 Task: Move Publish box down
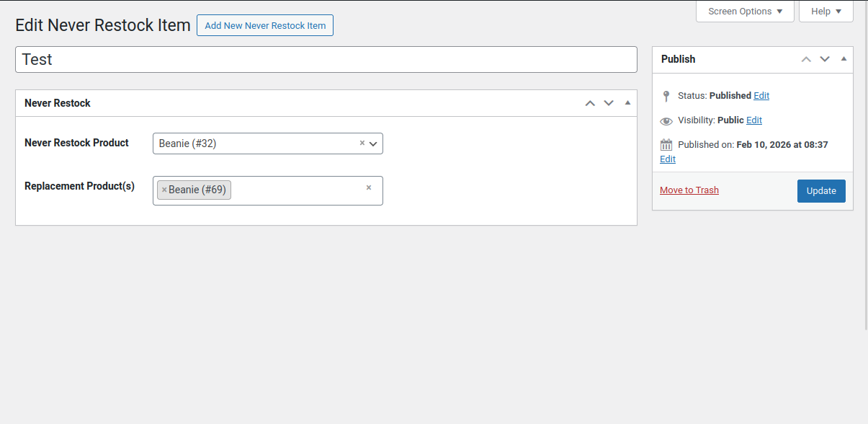(x=825, y=59)
